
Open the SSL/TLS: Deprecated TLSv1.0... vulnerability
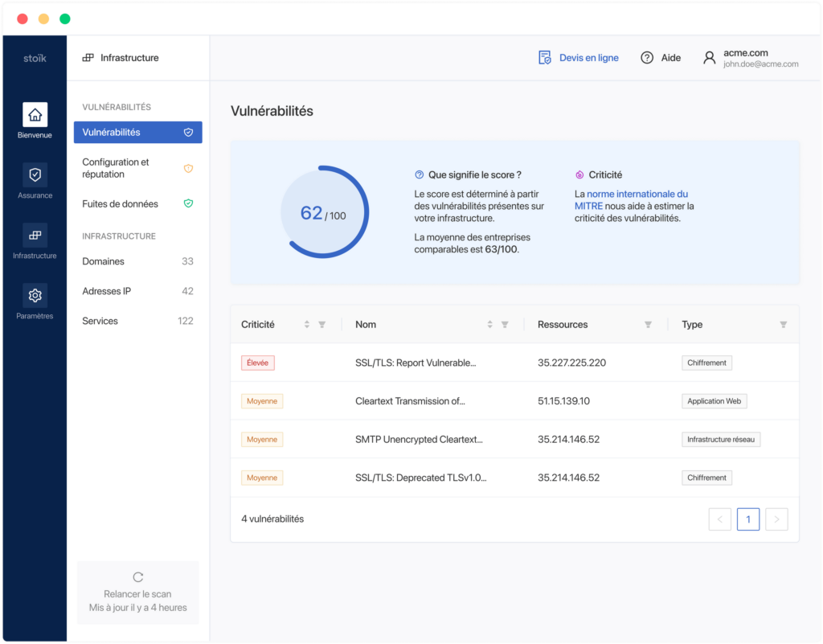[x=421, y=478]
